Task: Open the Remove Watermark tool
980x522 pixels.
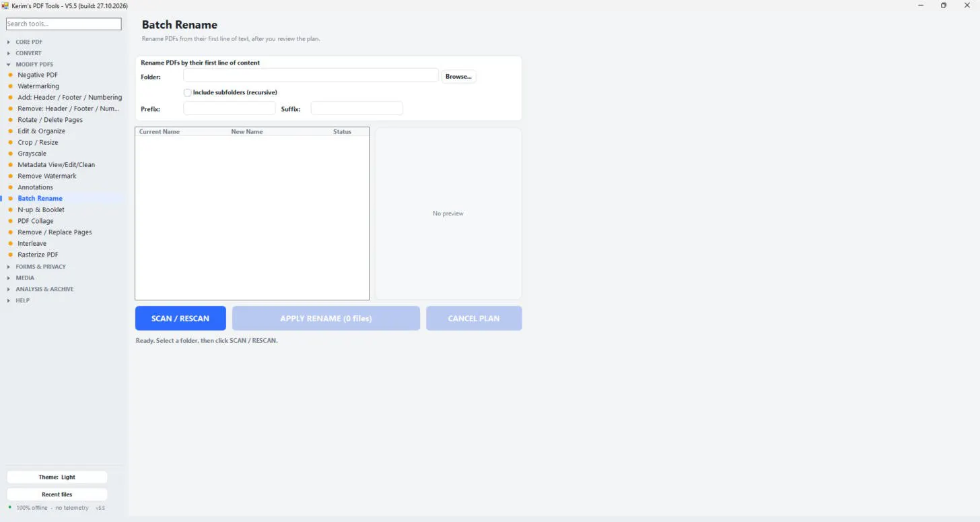Action: pyautogui.click(x=47, y=176)
